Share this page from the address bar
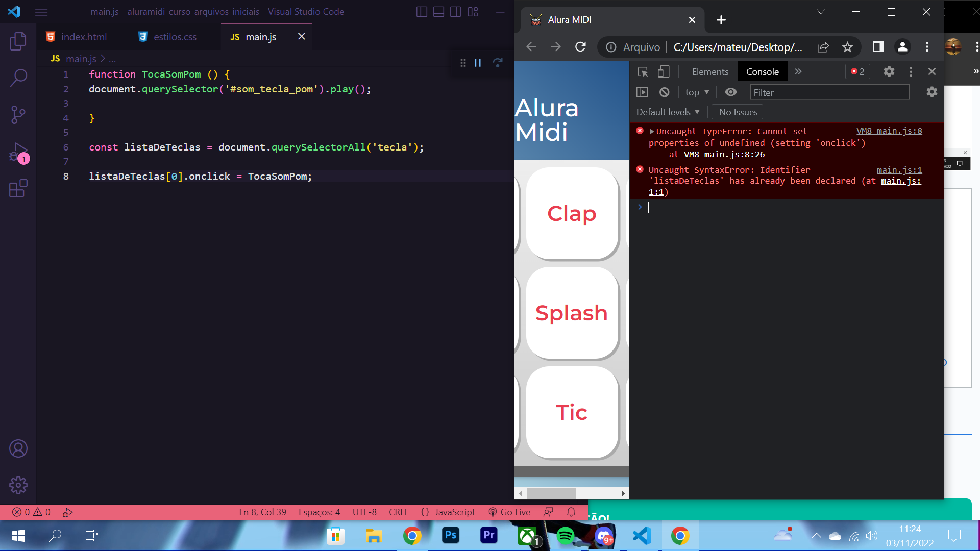Screen dimensions: 980x551 (x=823, y=47)
